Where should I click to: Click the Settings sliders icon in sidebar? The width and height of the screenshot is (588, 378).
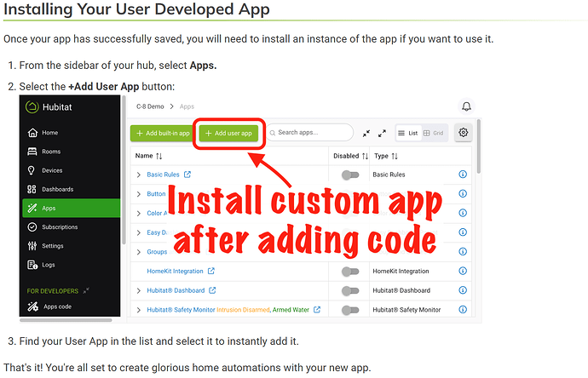pos(32,246)
